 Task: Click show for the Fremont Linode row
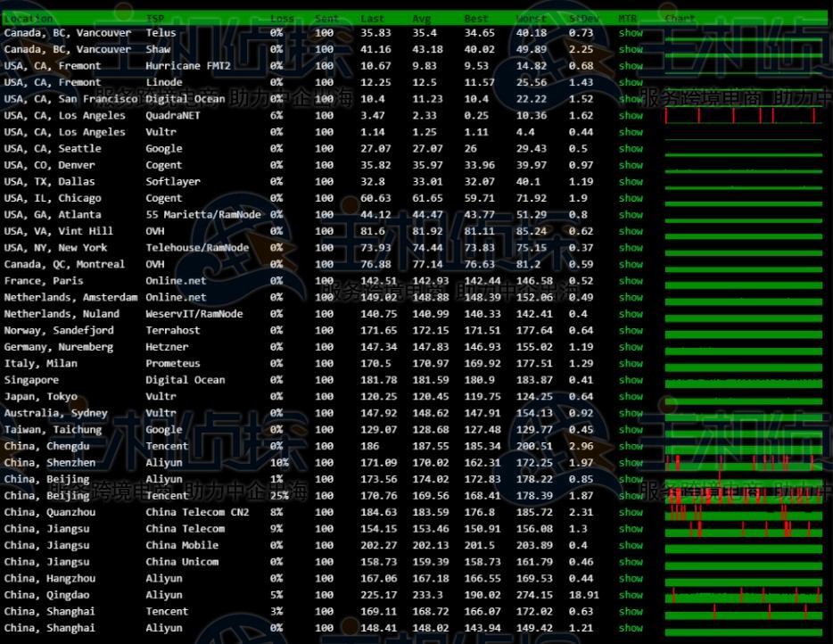tap(631, 82)
